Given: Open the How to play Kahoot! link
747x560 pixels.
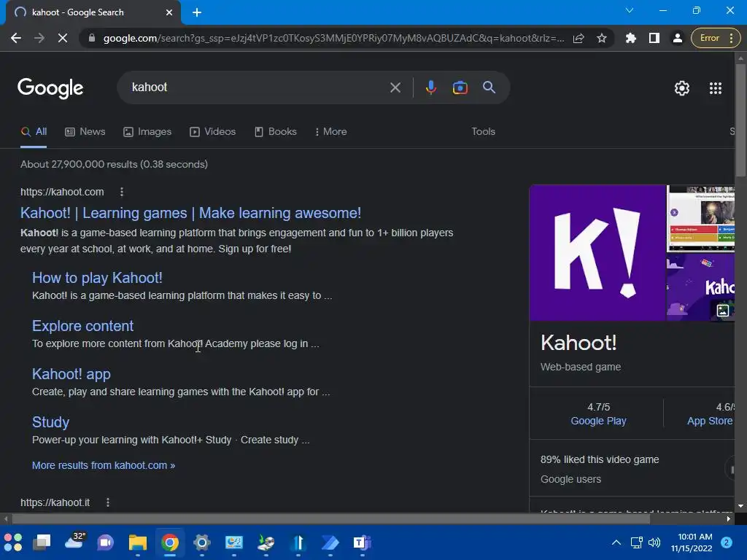Looking at the screenshot, I should tap(97, 278).
